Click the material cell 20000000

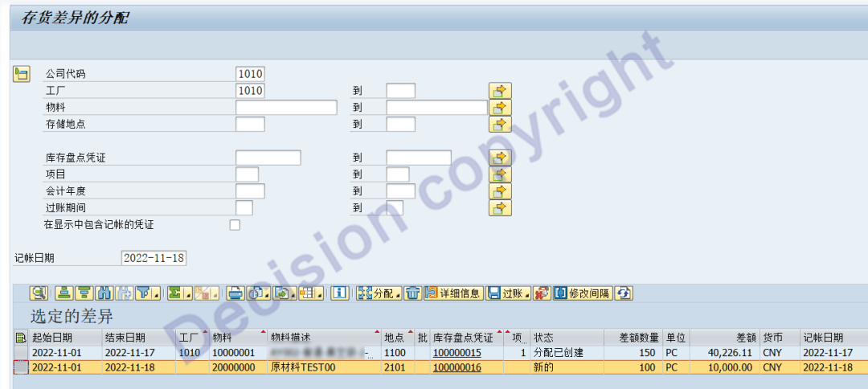click(x=237, y=367)
